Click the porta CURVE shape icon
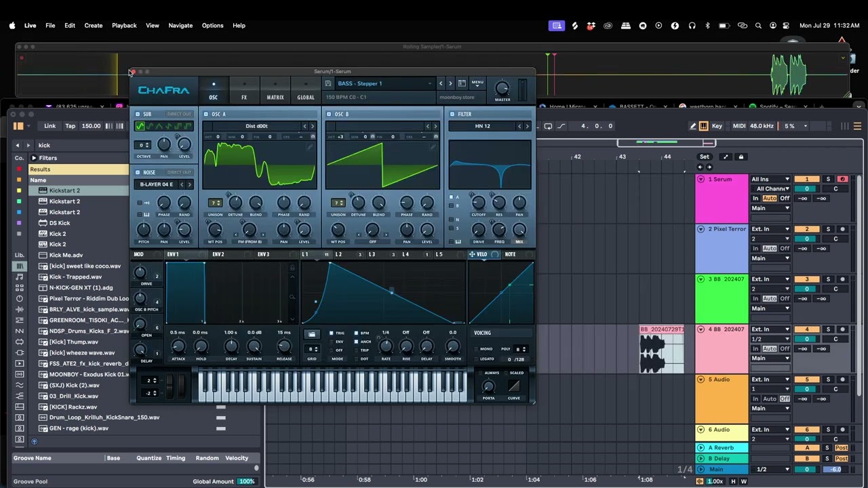 coord(514,386)
